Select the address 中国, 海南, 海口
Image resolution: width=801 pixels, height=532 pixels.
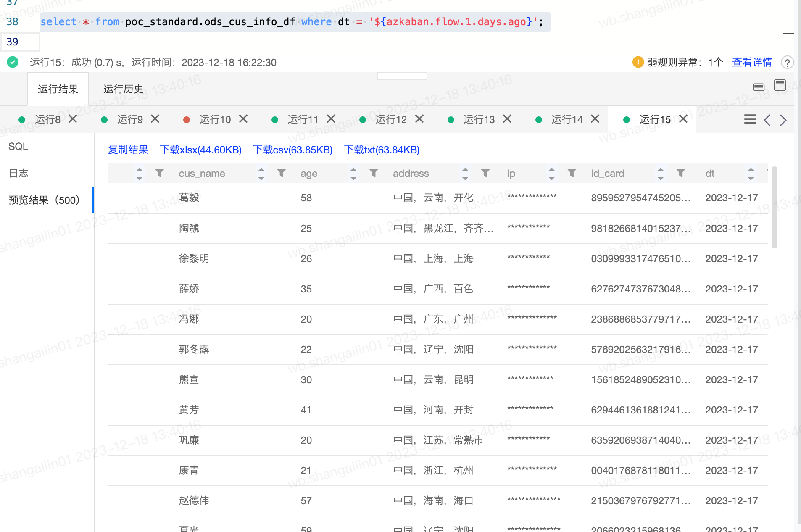click(433, 501)
